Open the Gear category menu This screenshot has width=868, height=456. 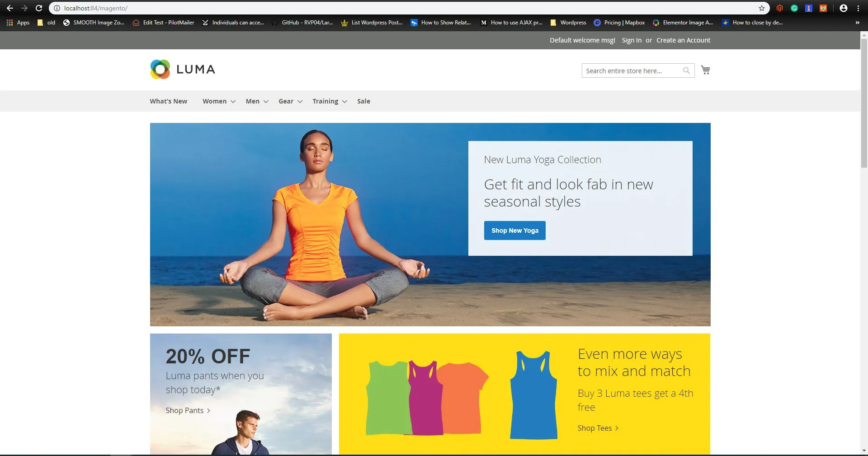286,101
